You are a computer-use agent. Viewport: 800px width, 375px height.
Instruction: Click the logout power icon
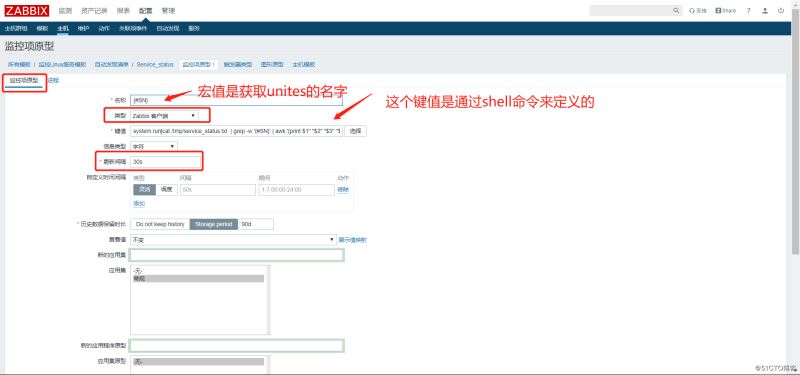tap(781, 11)
